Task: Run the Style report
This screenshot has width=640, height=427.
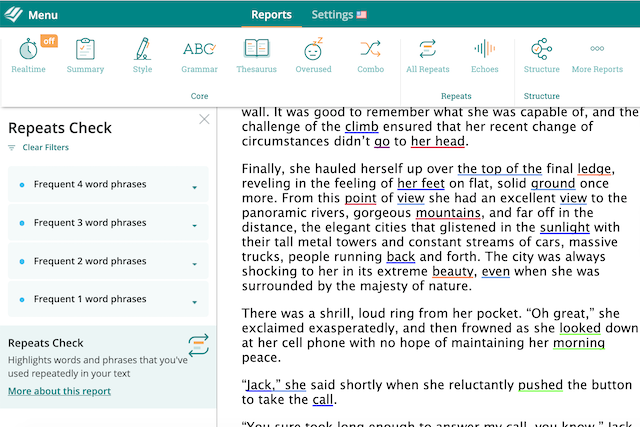Action: tap(142, 56)
